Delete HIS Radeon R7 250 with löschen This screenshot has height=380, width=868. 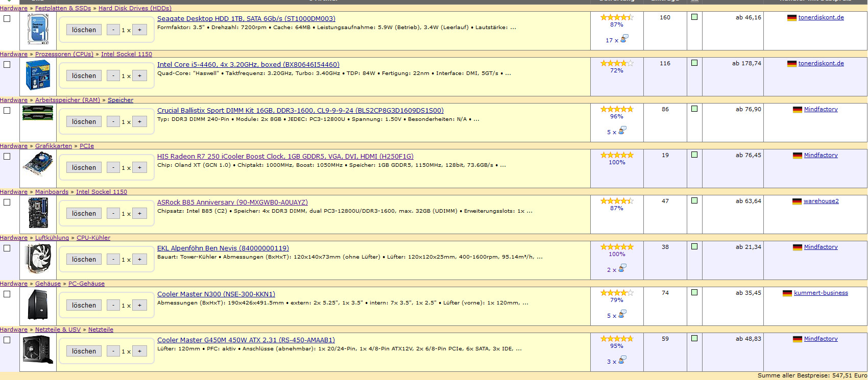tap(84, 167)
